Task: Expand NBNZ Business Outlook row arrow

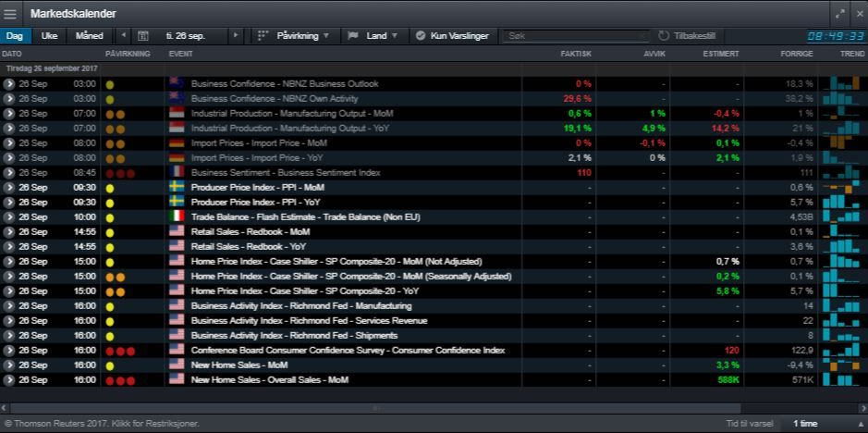Action: [8, 83]
